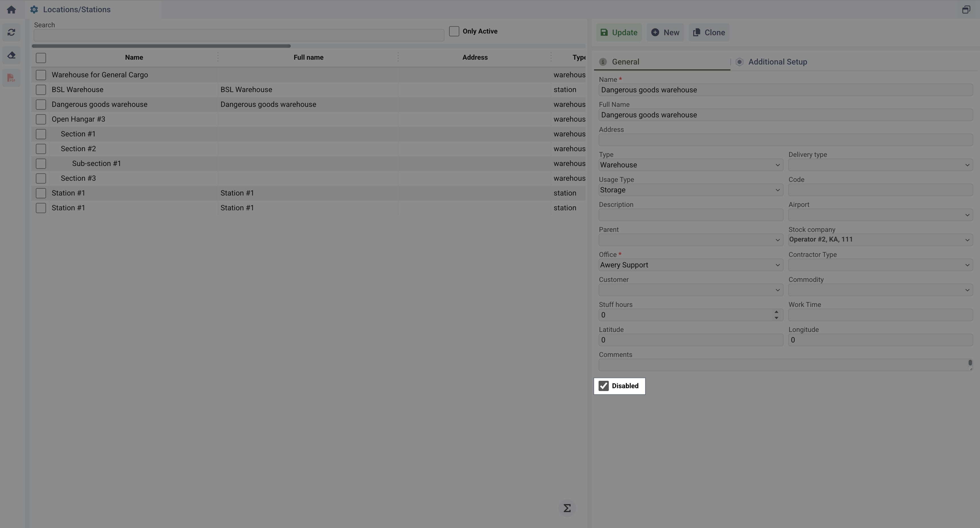The height and width of the screenshot is (528, 980).
Task: Click the Update save button
Action: 618,32
